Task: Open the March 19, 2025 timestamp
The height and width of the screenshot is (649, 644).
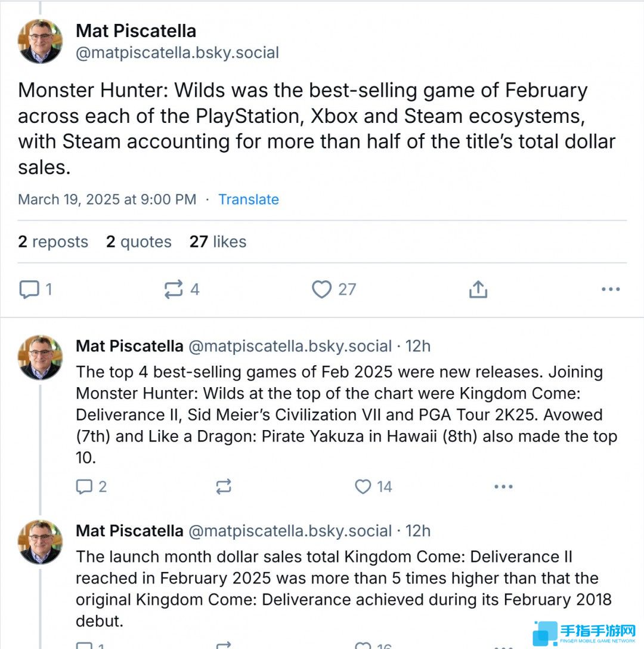Action: [x=107, y=199]
